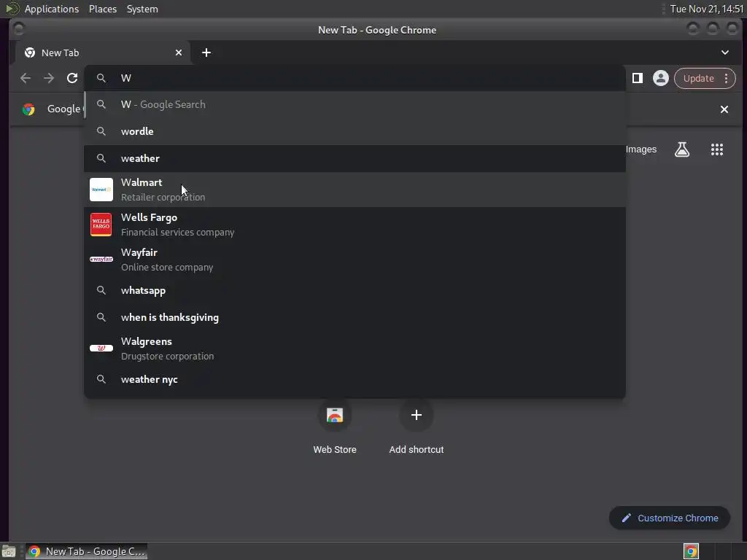Open Chrome's three-dot menu
The image size is (747, 560).
pyautogui.click(x=726, y=78)
